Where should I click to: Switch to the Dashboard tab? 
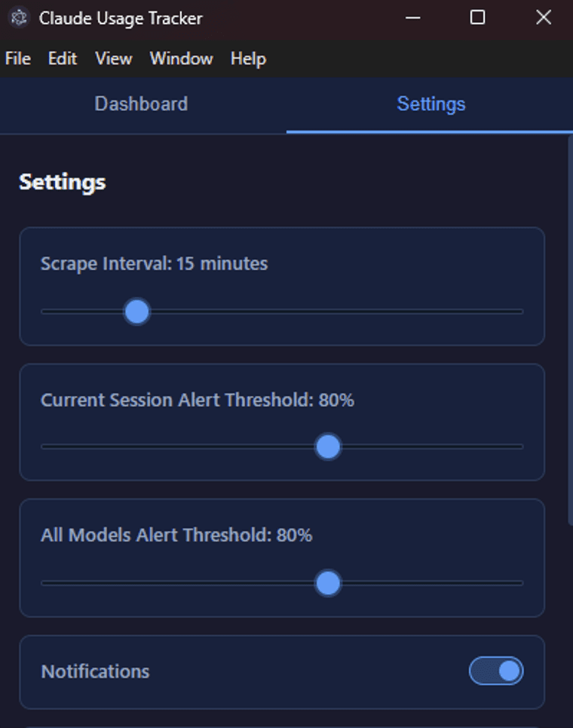(x=140, y=104)
